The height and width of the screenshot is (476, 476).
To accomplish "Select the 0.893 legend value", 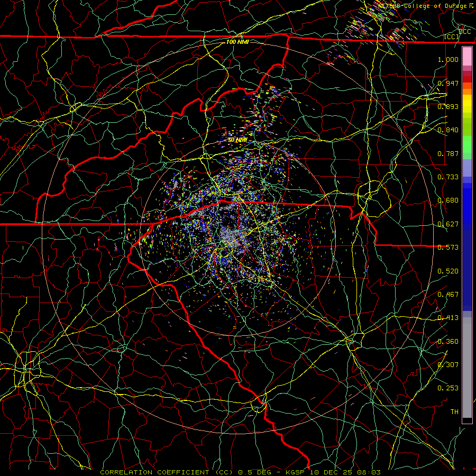I will [x=448, y=106].
